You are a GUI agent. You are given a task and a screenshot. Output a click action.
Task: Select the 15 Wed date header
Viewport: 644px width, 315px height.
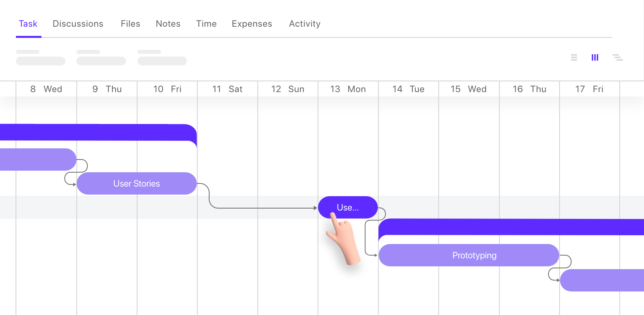469,89
